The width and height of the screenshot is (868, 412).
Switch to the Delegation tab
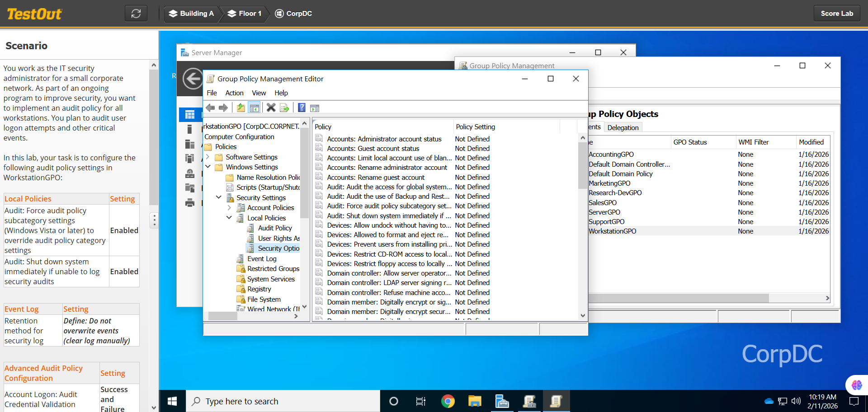coord(623,128)
